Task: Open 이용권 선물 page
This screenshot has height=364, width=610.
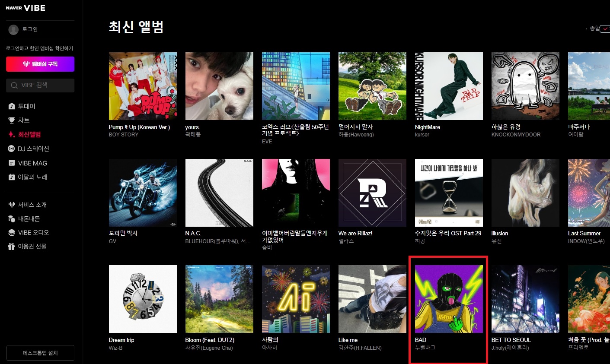Action: click(x=32, y=247)
